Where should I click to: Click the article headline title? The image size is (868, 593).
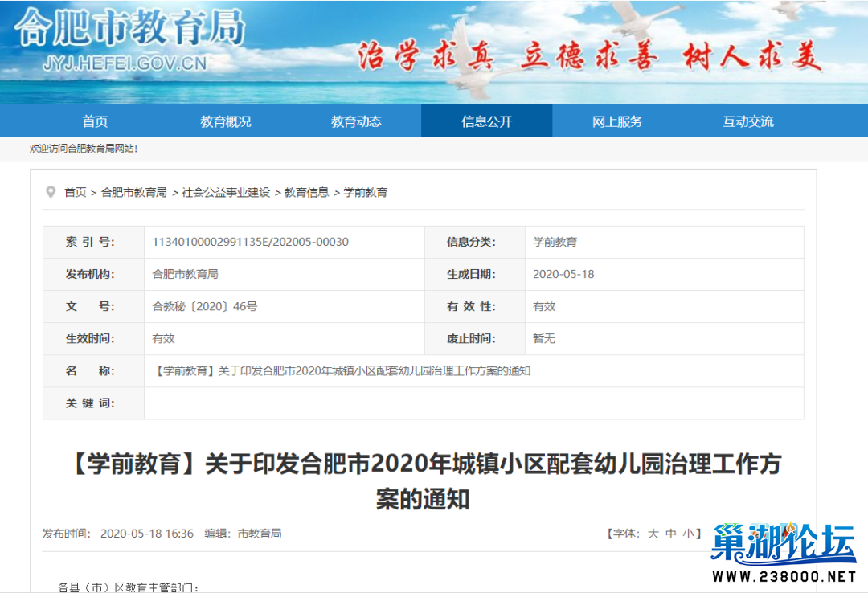pos(424,481)
